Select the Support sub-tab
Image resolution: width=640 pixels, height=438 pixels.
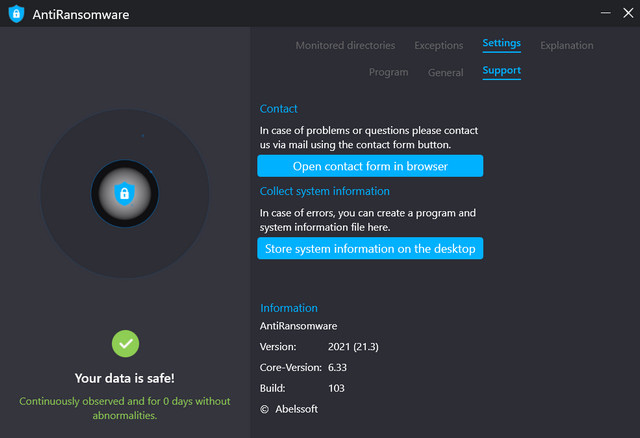[x=501, y=71]
